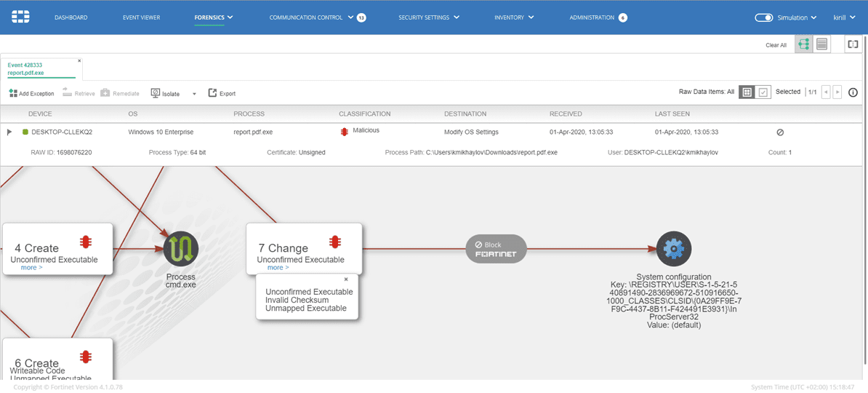Click the Administration badge 6
Screen dimensions: 868x393
623,17
